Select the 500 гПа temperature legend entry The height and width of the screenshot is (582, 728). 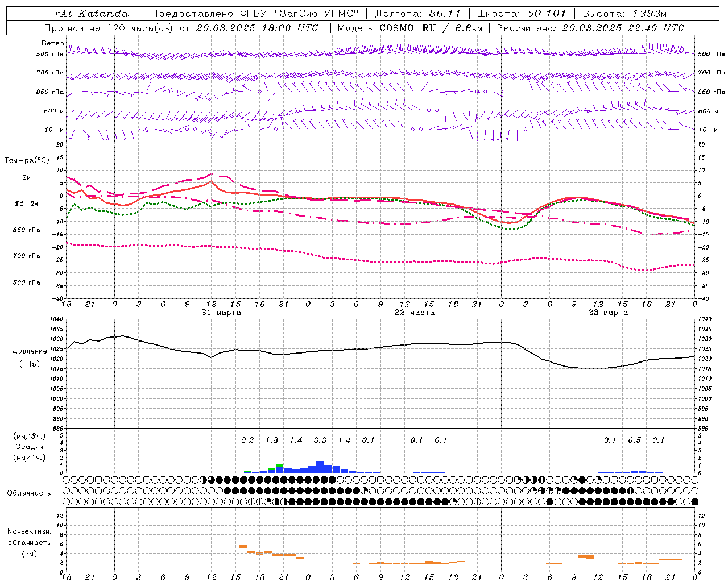26,282
